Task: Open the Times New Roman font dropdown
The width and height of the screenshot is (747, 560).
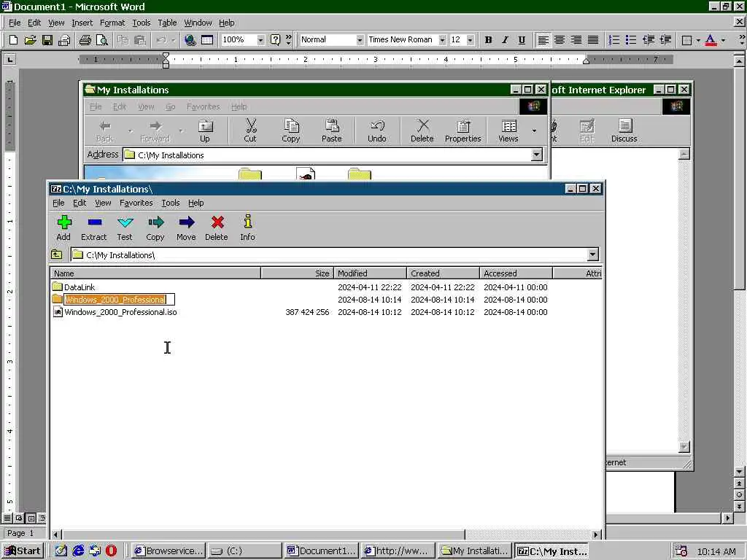Action: (442, 40)
